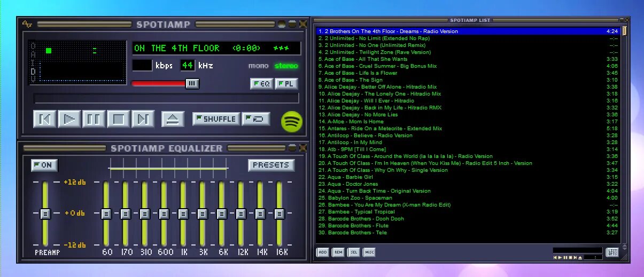The image size is (644, 277).
Task: Click the 310 Hz equalizer band slider
Action: (x=145, y=213)
